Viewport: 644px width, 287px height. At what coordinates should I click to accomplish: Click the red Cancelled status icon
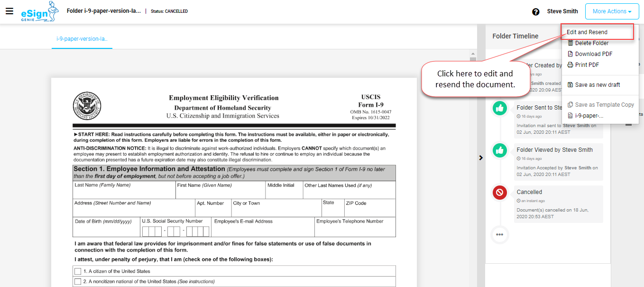point(500,193)
